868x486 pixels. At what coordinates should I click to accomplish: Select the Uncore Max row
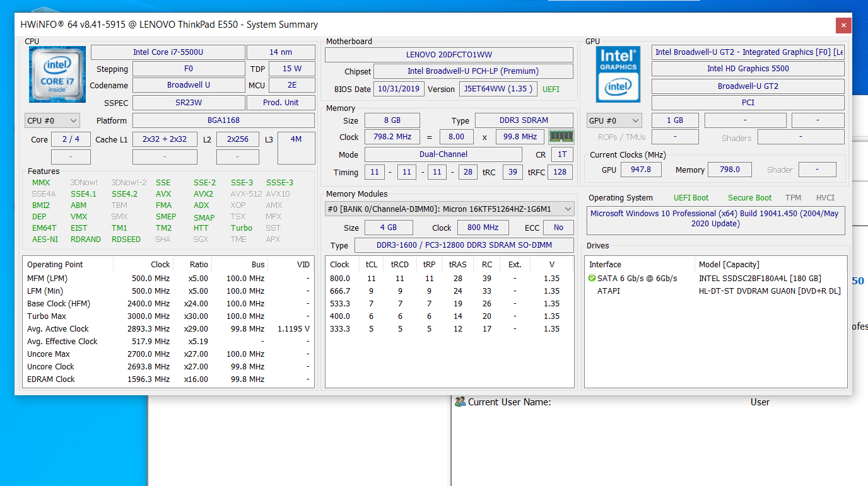168,354
